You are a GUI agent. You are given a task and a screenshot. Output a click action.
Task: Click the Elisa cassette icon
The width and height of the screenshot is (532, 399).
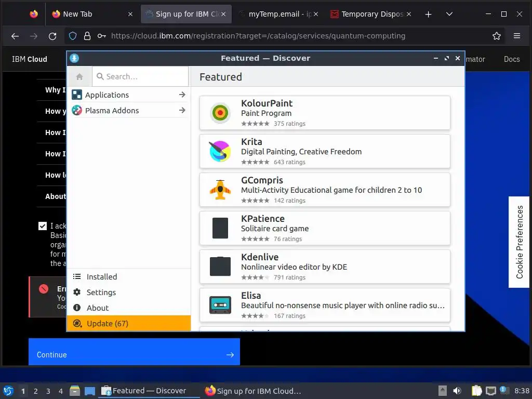click(x=220, y=304)
